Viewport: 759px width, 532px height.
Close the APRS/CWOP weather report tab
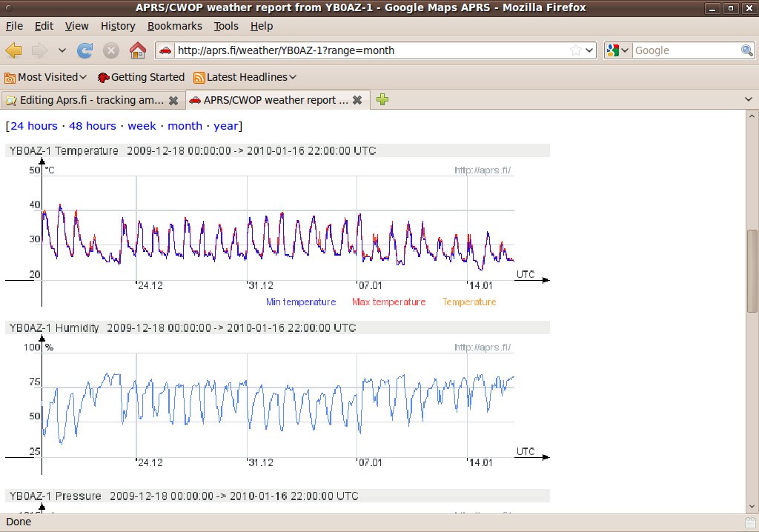[357, 100]
